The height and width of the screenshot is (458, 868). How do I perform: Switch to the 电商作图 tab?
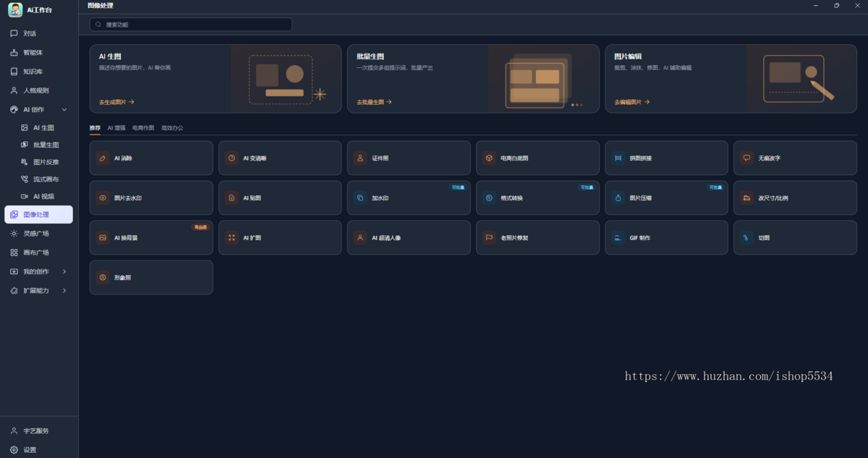click(x=143, y=128)
